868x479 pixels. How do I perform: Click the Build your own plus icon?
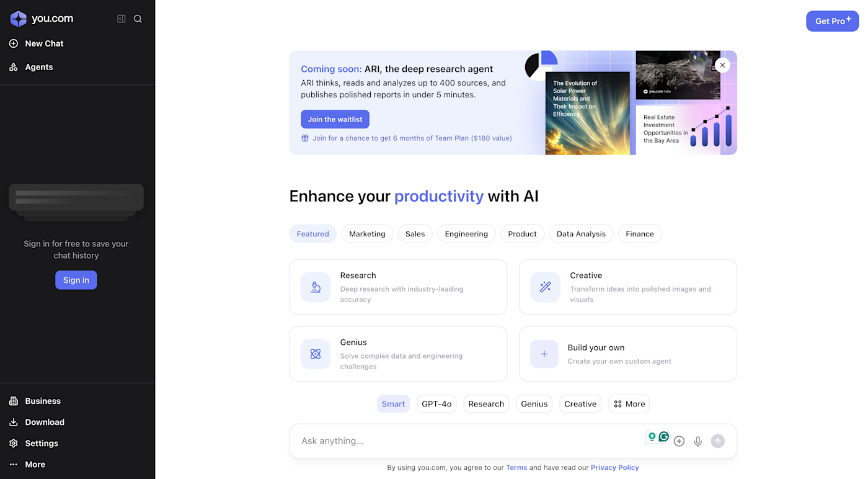[544, 354]
